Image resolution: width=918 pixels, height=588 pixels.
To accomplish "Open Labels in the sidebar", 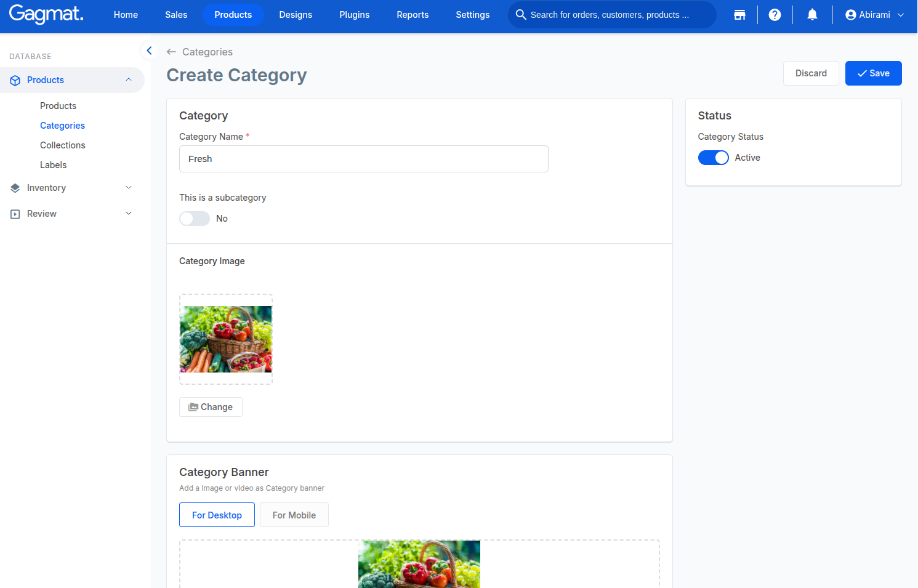I will [54, 165].
